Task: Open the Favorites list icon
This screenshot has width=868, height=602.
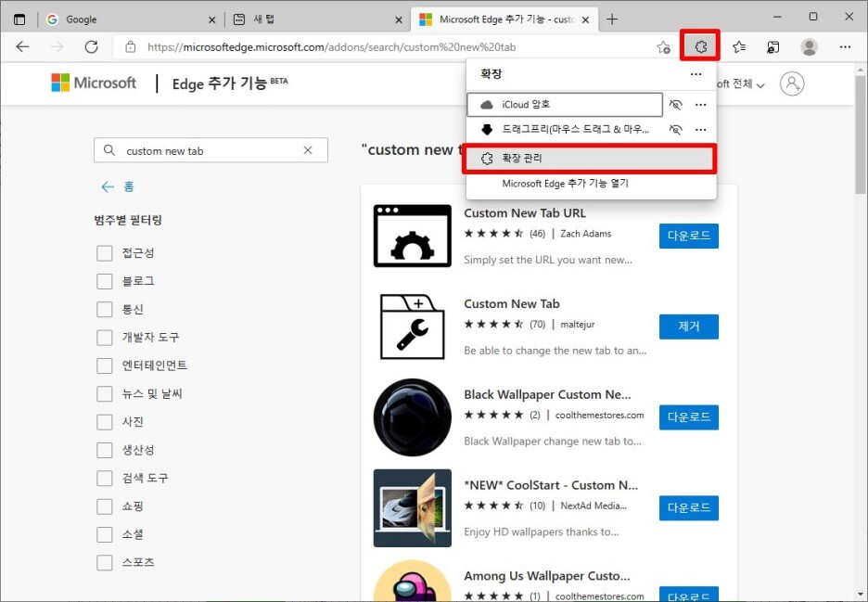Action: tap(738, 47)
